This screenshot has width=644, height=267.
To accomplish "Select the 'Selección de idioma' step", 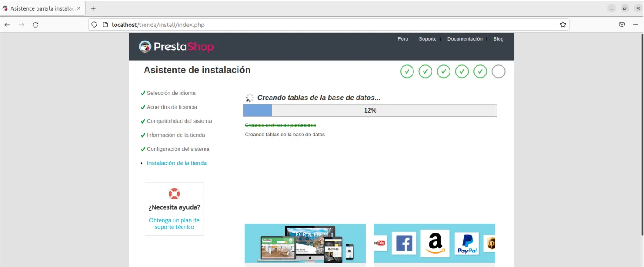I will click(x=171, y=93).
